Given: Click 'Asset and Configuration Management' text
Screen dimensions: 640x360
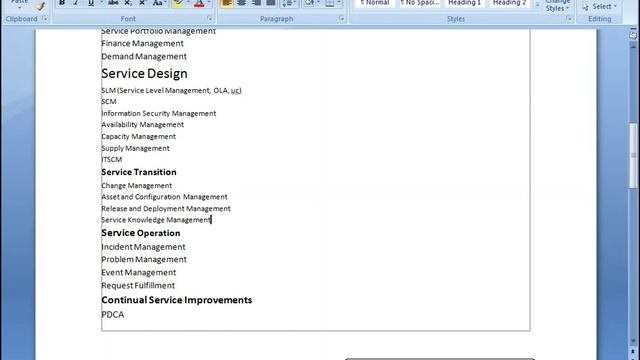Looking at the screenshot, I should tap(164, 197).
